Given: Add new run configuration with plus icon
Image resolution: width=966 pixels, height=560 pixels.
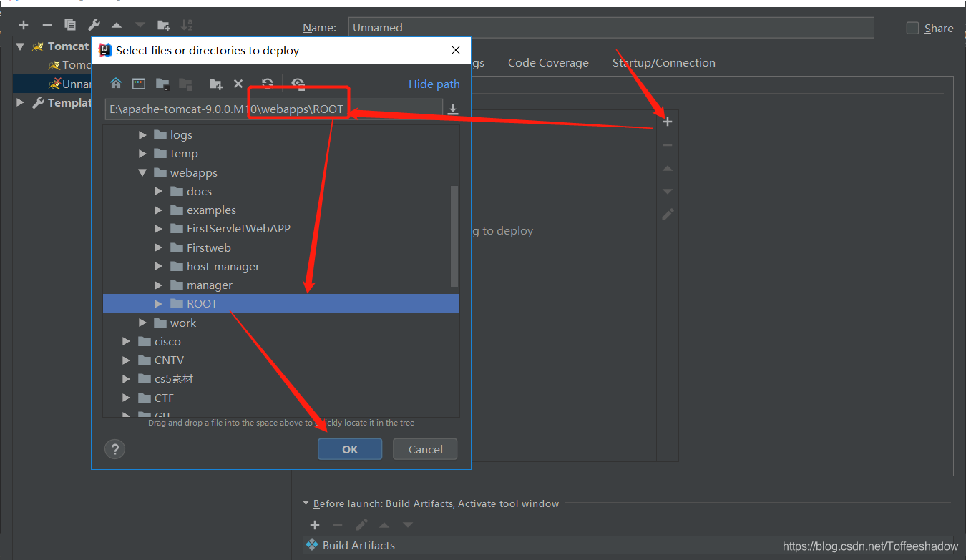Looking at the screenshot, I should pos(24,25).
